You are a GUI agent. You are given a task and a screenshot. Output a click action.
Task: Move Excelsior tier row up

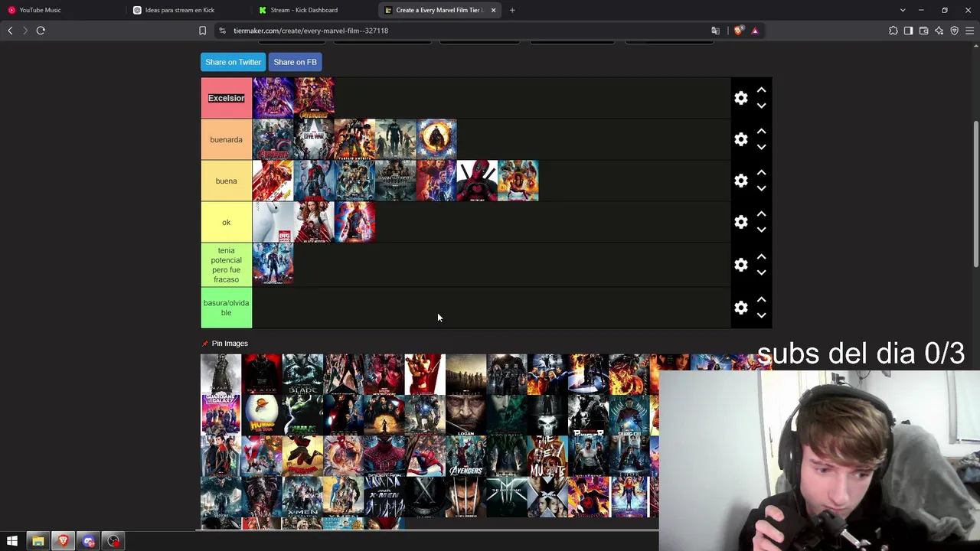point(761,90)
